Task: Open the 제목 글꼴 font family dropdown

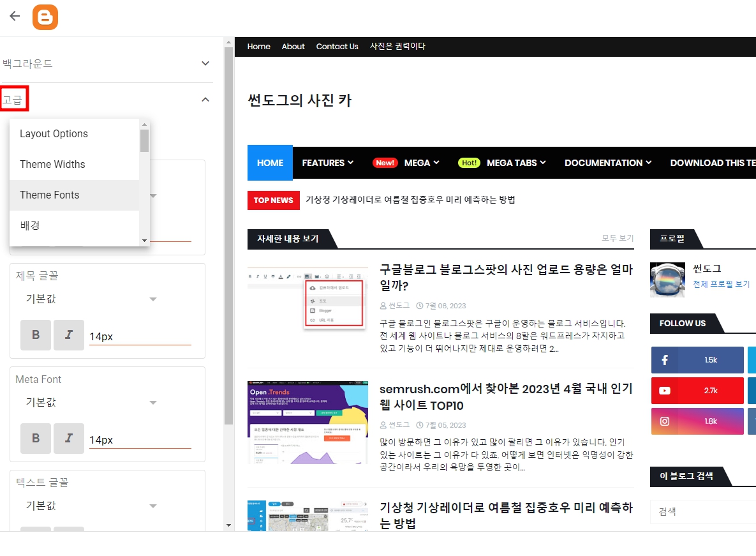Action: [x=92, y=299]
